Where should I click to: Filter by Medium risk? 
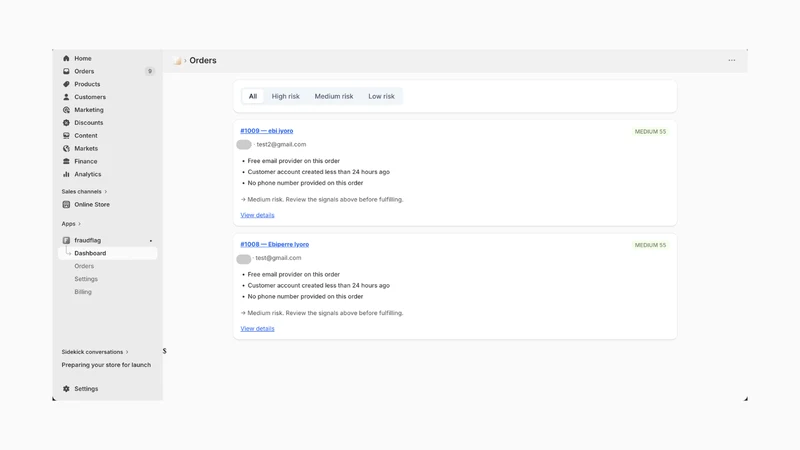tap(334, 96)
